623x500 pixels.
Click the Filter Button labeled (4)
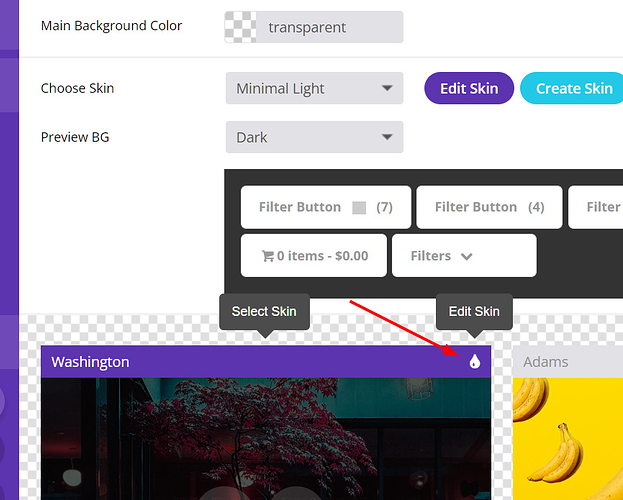pos(489,208)
